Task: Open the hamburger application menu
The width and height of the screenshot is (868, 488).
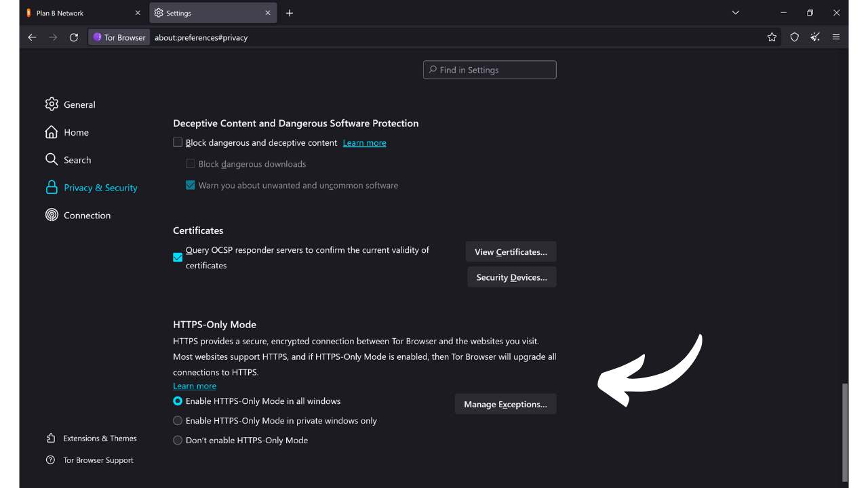Action: (836, 37)
